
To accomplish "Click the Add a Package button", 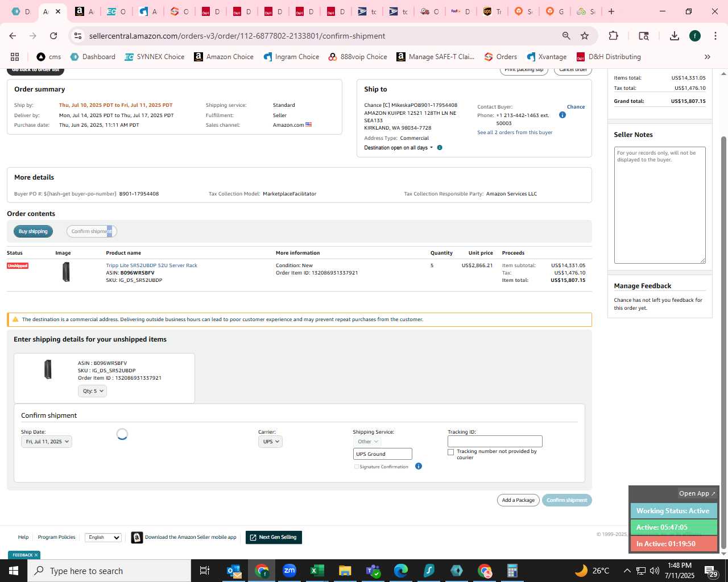I will [518, 500].
